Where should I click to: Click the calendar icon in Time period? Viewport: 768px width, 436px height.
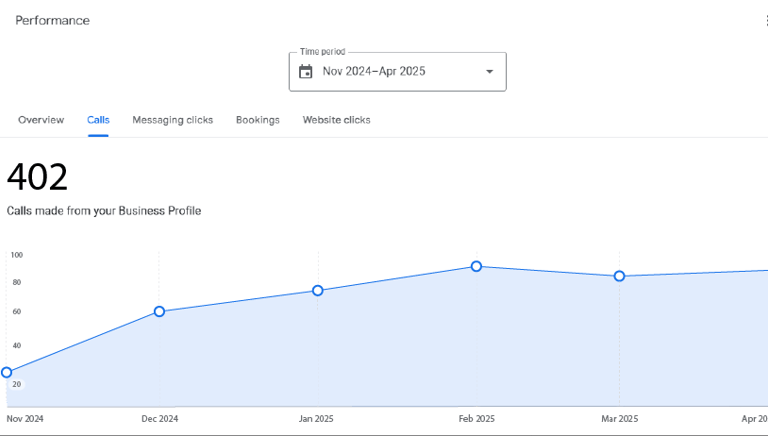click(x=306, y=71)
